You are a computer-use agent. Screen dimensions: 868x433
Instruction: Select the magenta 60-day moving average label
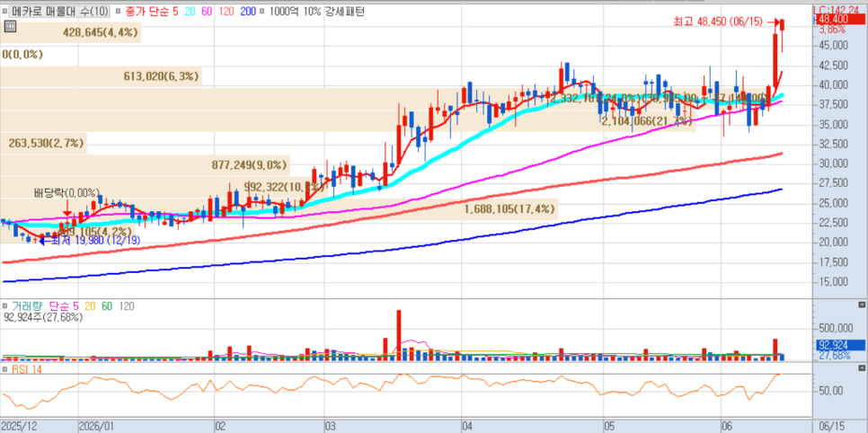(x=206, y=11)
